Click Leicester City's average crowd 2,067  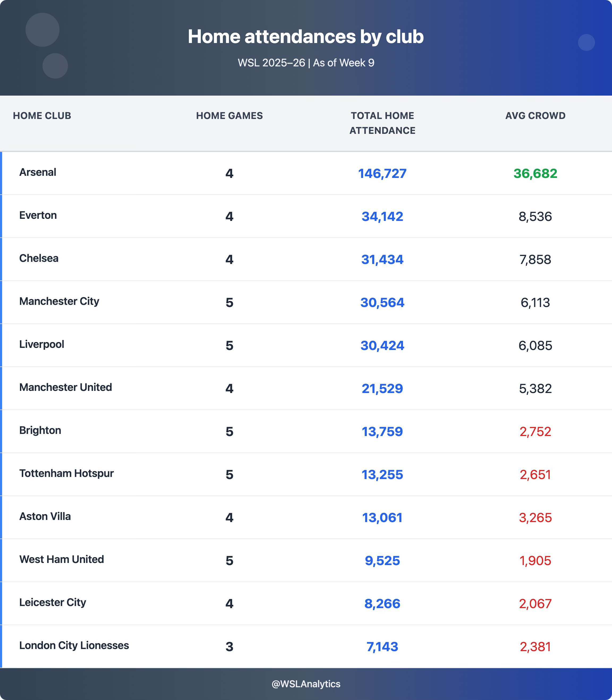click(x=535, y=604)
